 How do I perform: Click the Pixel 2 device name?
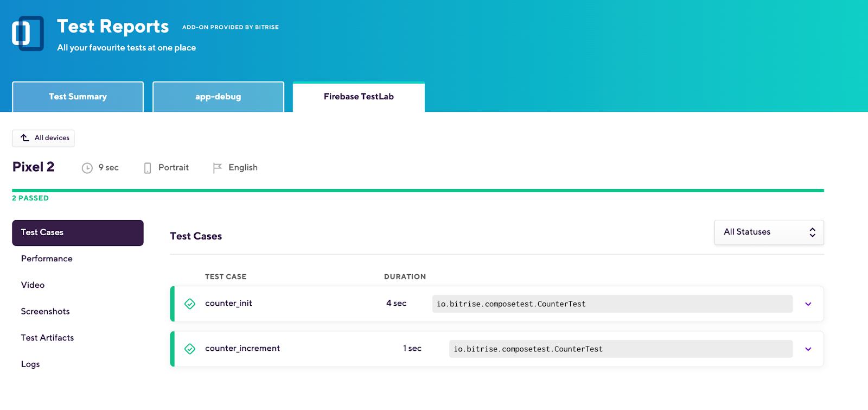pos(34,167)
